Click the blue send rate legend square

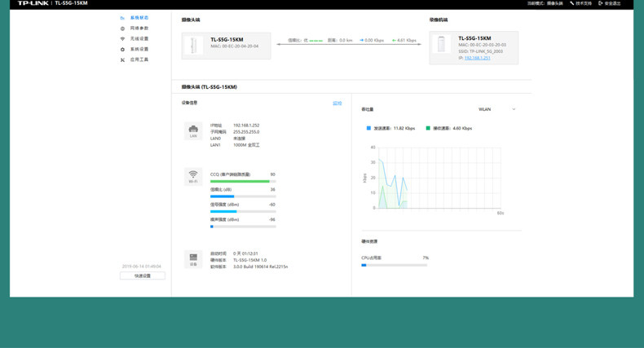click(368, 128)
